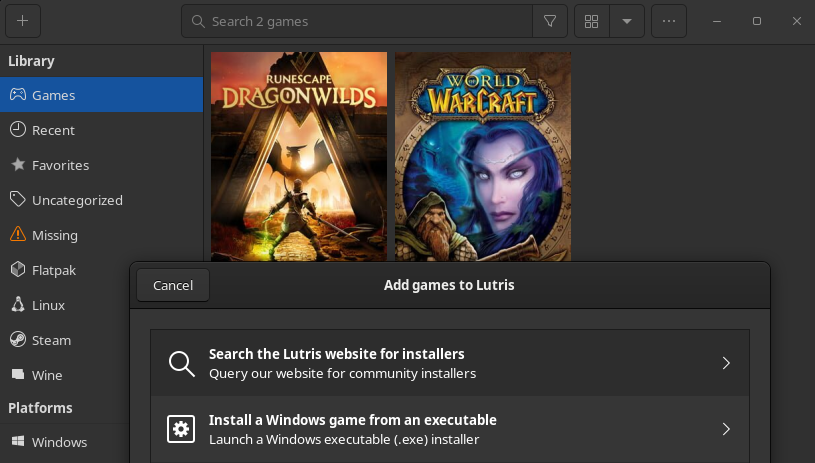Viewport: 815px width, 463px height.
Task: Maximize the Lutris window
Action: point(757,21)
